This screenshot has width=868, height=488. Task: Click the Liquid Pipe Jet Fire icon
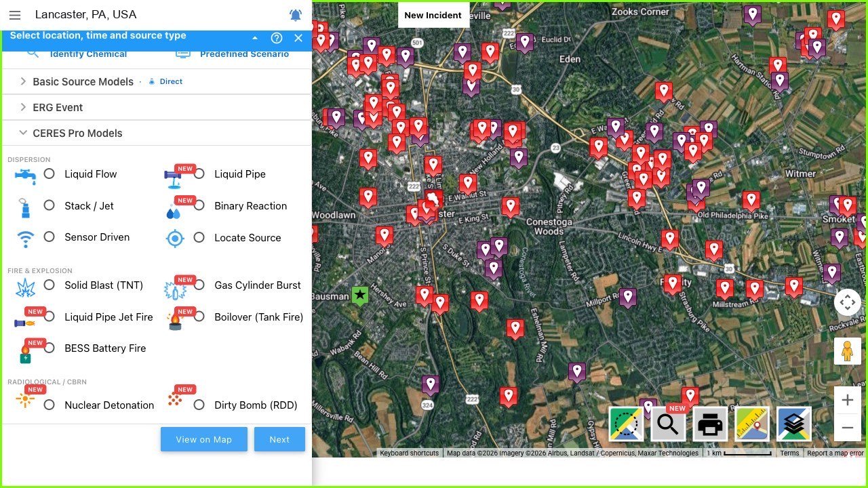pyautogui.click(x=24, y=324)
